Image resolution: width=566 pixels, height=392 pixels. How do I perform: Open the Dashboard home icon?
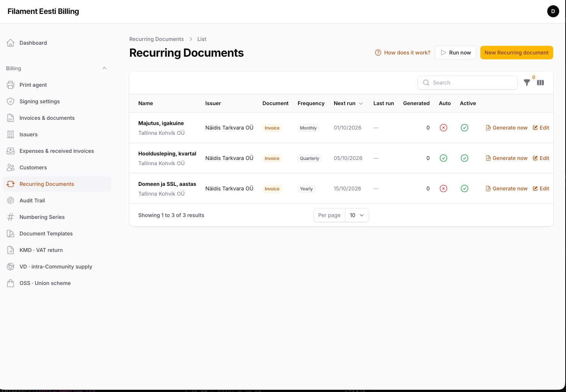coord(11,43)
